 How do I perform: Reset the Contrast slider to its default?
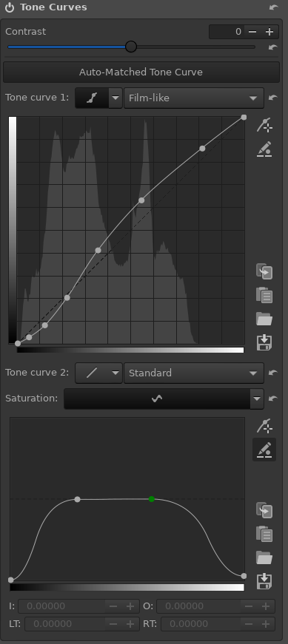click(x=272, y=47)
